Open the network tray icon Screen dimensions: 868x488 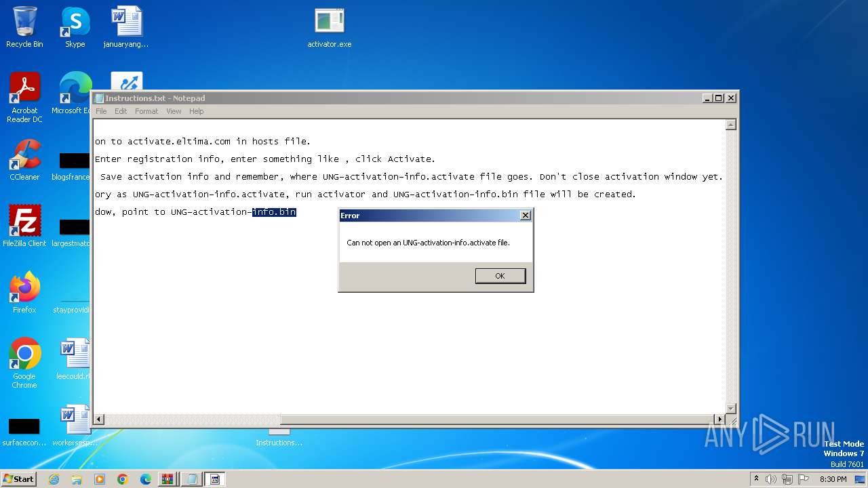(787, 479)
